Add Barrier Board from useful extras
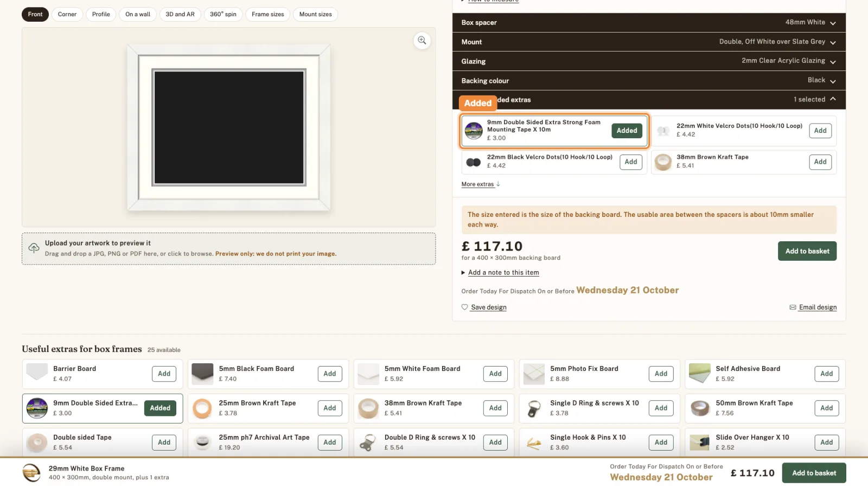The image size is (868, 488). tap(164, 374)
